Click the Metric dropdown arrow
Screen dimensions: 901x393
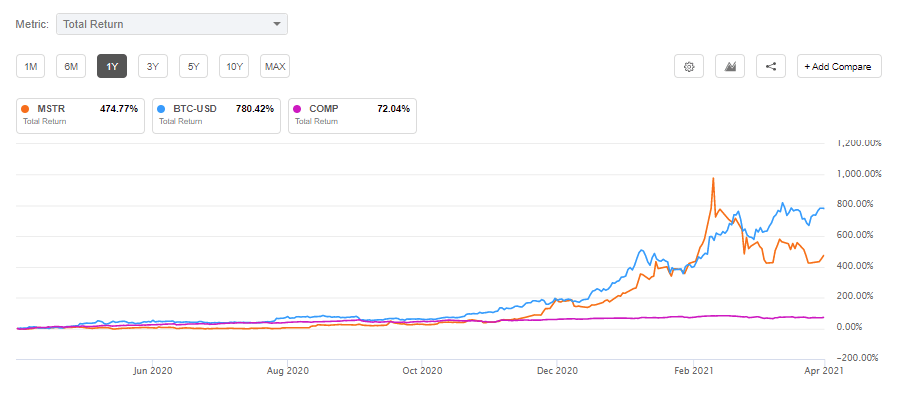tap(277, 24)
